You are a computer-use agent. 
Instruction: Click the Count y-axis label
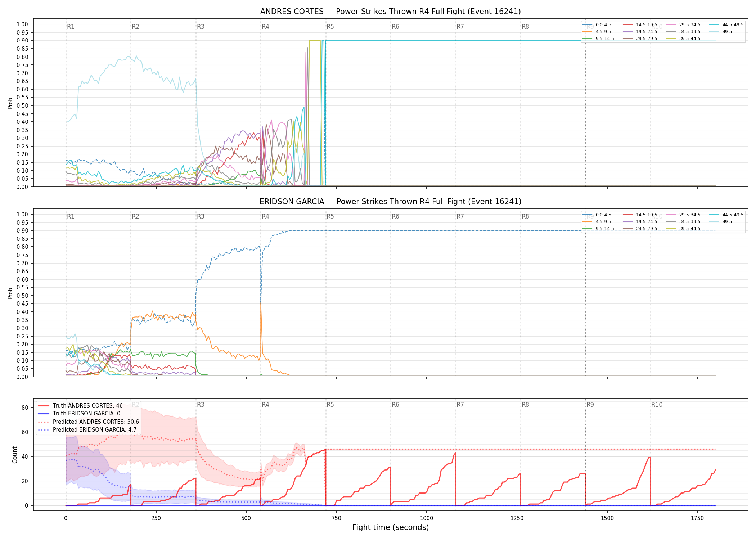(15, 455)
